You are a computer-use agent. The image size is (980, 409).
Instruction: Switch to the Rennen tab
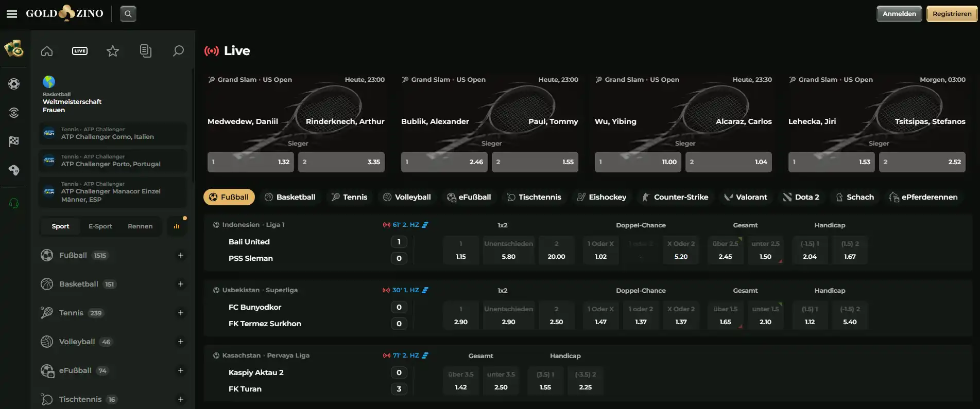click(x=140, y=226)
